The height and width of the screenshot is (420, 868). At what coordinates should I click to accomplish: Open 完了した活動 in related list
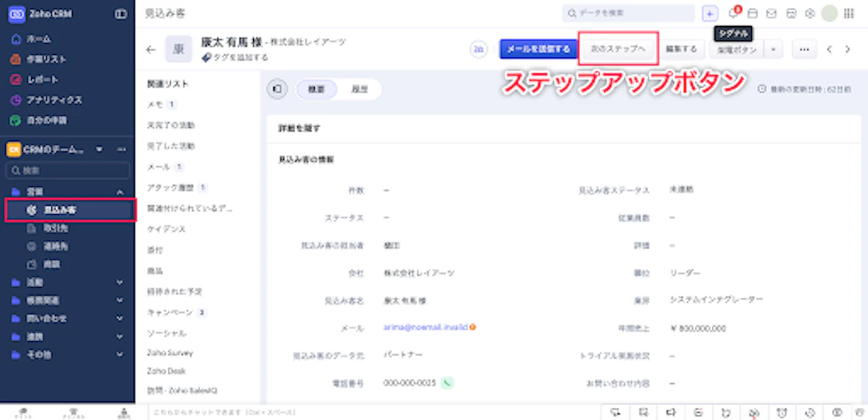point(171,145)
